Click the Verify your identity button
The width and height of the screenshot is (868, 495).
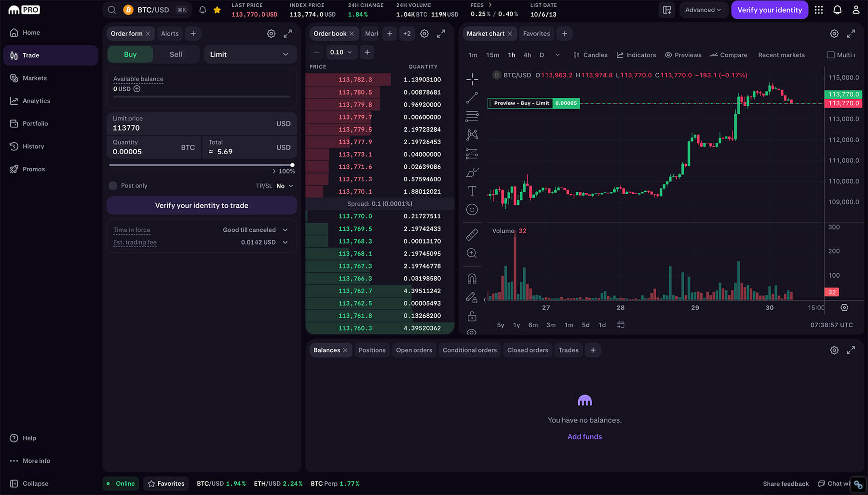click(x=769, y=10)
